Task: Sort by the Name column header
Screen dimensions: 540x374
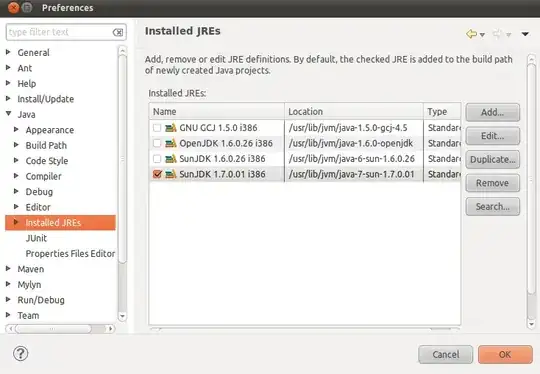Action: [217, 112]
